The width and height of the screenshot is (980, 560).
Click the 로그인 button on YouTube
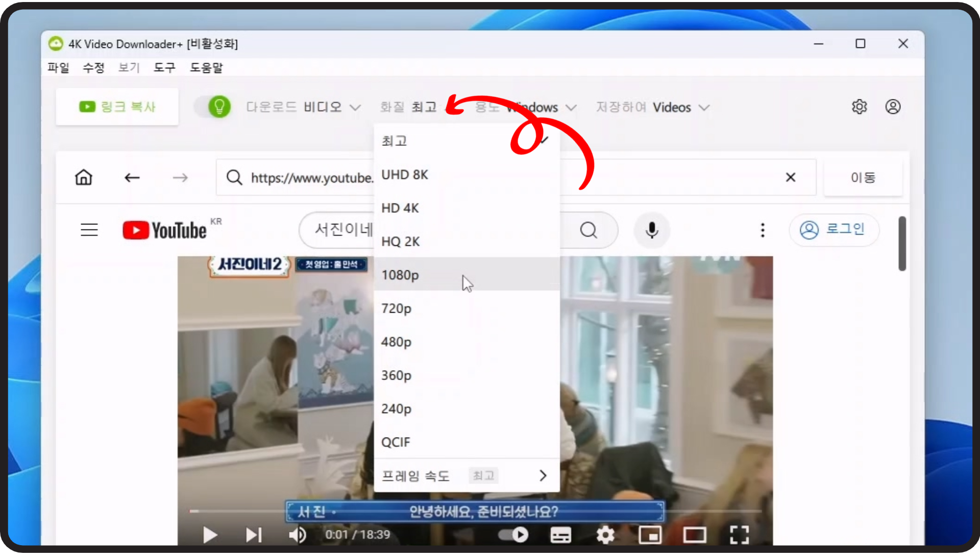coord(834,230)
